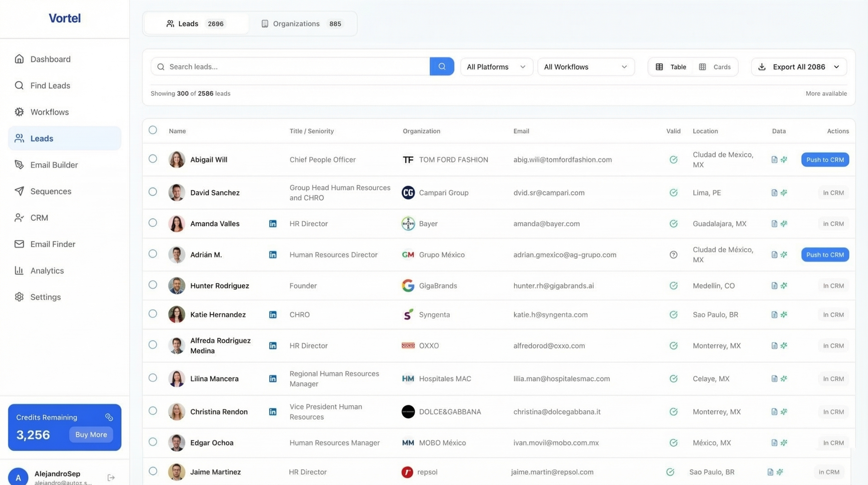This screenshot has height=485, width=868.
Task: Click the logout icon beside AlejandroSep
Action: pyautogui.click(x=111, y=477)
